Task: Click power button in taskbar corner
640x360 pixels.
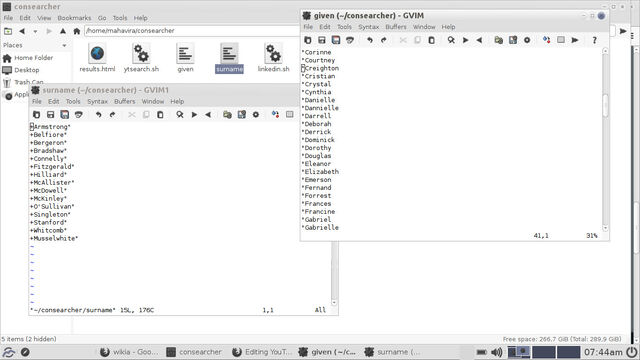Action: tap(632, 352)
